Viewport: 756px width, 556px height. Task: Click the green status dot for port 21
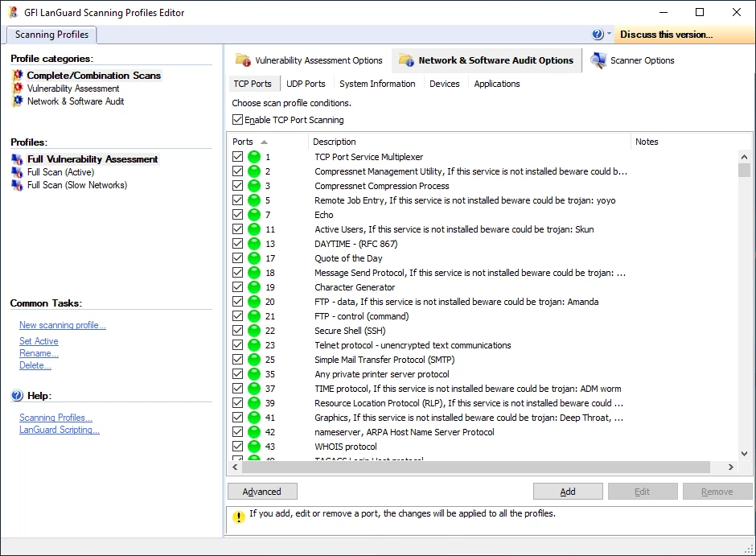pyautogui.click(x=255, y=316)
